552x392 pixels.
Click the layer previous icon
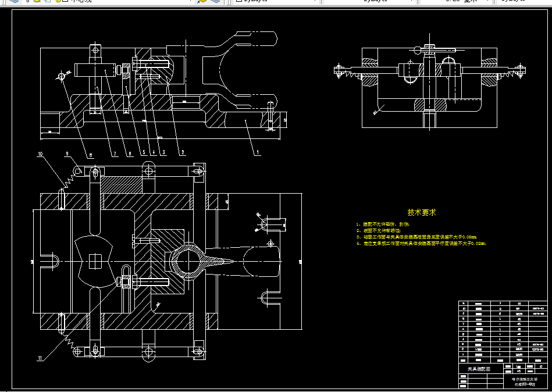(x=215, y=2)
